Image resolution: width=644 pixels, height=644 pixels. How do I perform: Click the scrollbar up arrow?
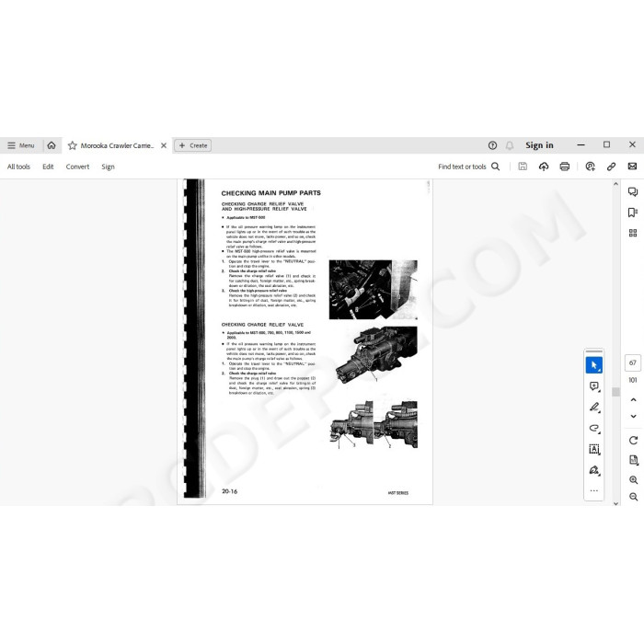[x=615, y=184]
